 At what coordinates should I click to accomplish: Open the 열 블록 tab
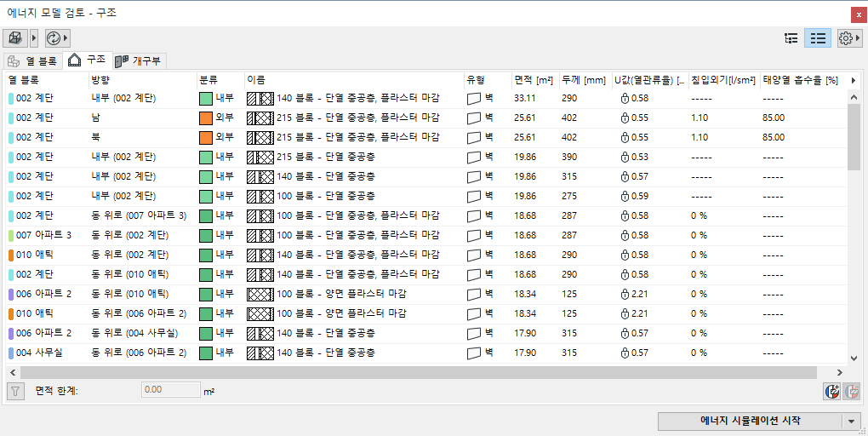pyautogui.click(x=32, y=60)
